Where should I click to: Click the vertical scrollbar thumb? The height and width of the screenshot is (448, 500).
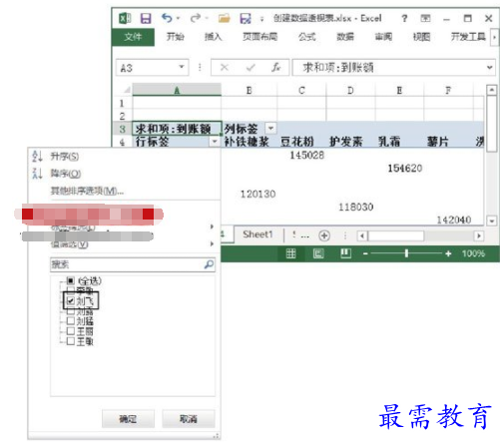click(492, 124)
